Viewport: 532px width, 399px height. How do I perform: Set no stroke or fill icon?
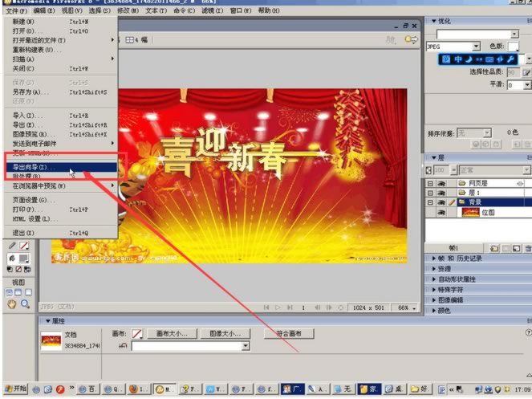coord(18,270)
